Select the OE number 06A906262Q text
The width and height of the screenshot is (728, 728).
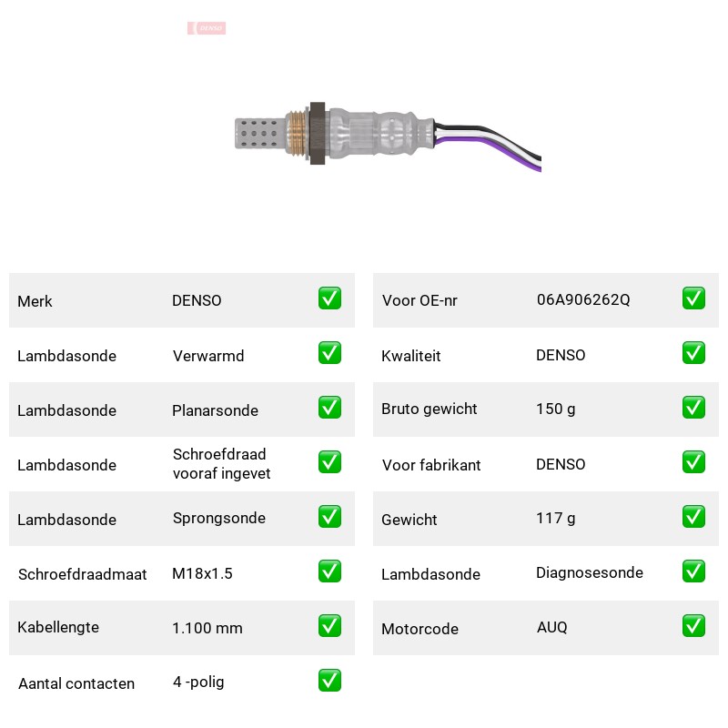tap(583, 299)
